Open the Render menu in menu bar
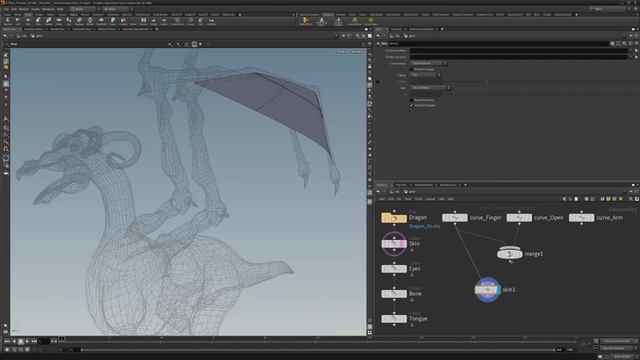The width and height of the screenshot is (640, 360). [24, 9]
